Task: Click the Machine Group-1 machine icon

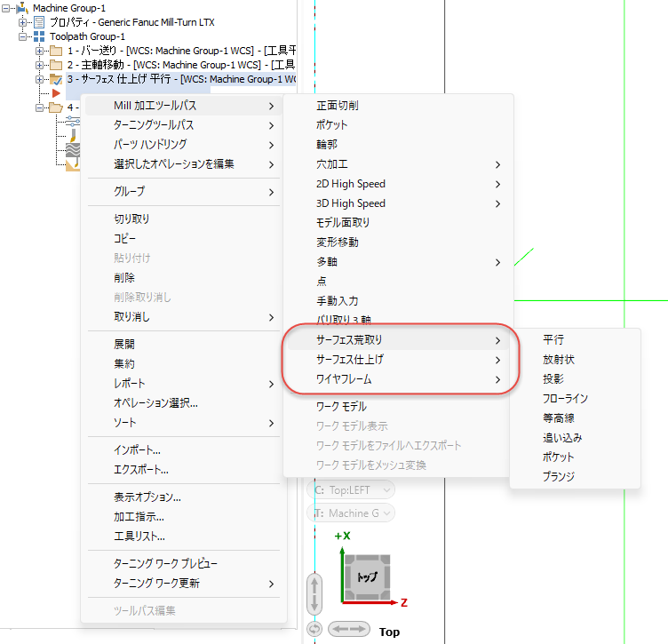Action: pyautogui.click(x=22, y=8)
